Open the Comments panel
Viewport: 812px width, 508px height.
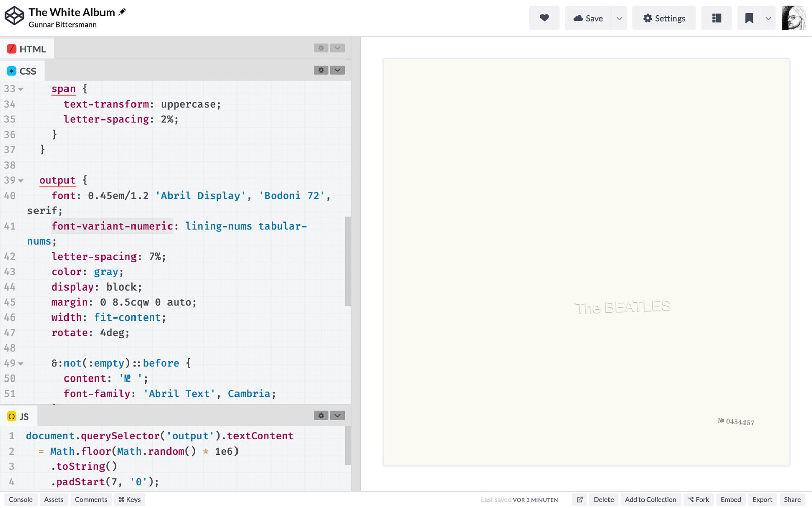point(91,500)
